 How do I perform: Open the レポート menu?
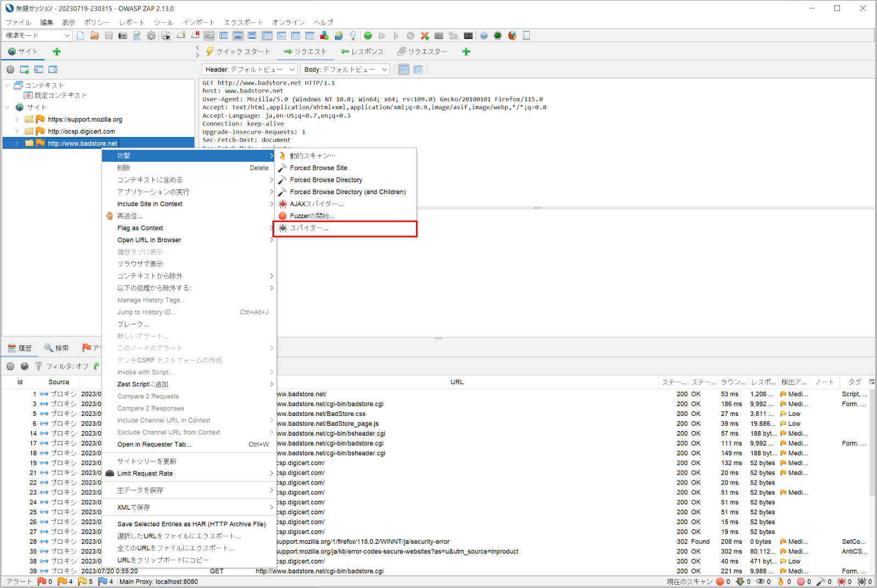tap(132, 22)
